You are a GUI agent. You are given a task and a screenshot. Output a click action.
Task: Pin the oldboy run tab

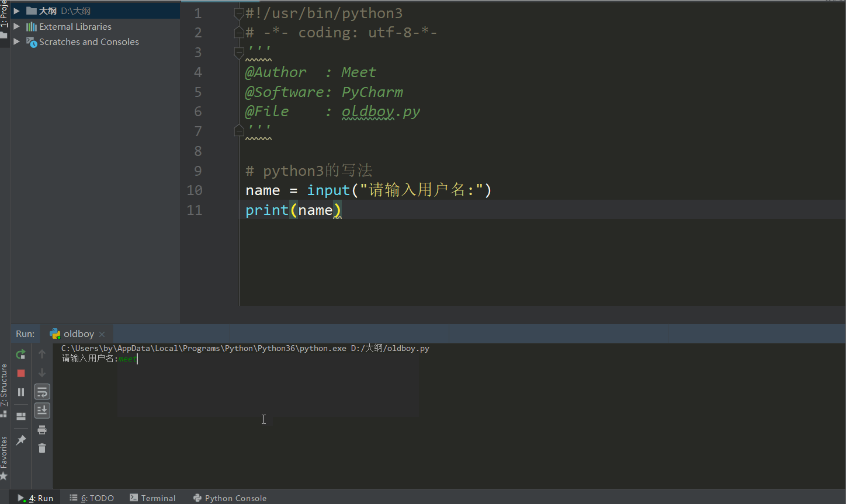[x=21, y=440]
